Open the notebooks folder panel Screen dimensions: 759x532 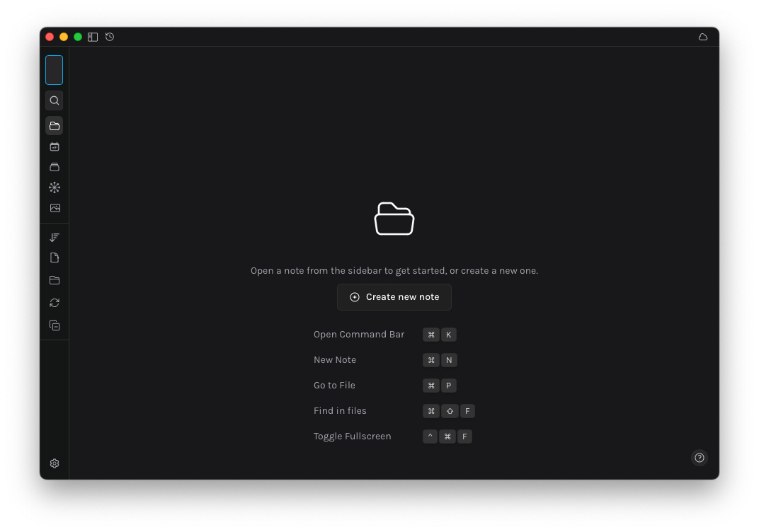(x=54, y=125)
